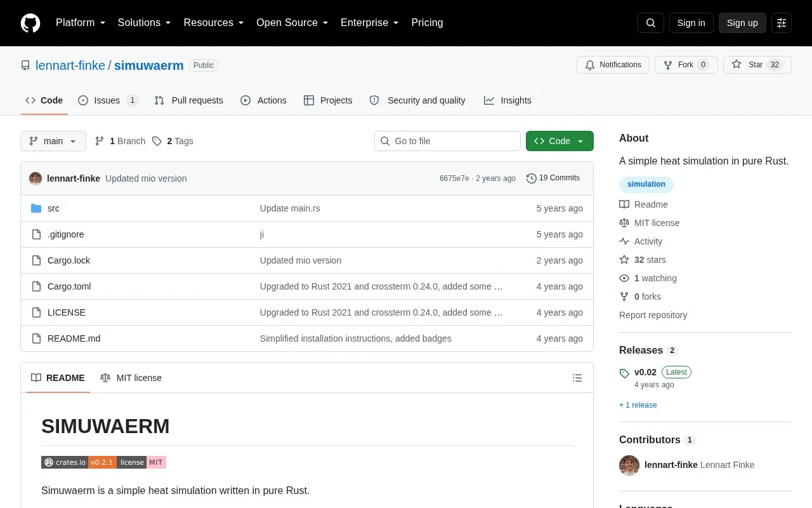This screenshot has height=508, width=812.
Task: Expand the Platform menu
Action: (81, 23)
